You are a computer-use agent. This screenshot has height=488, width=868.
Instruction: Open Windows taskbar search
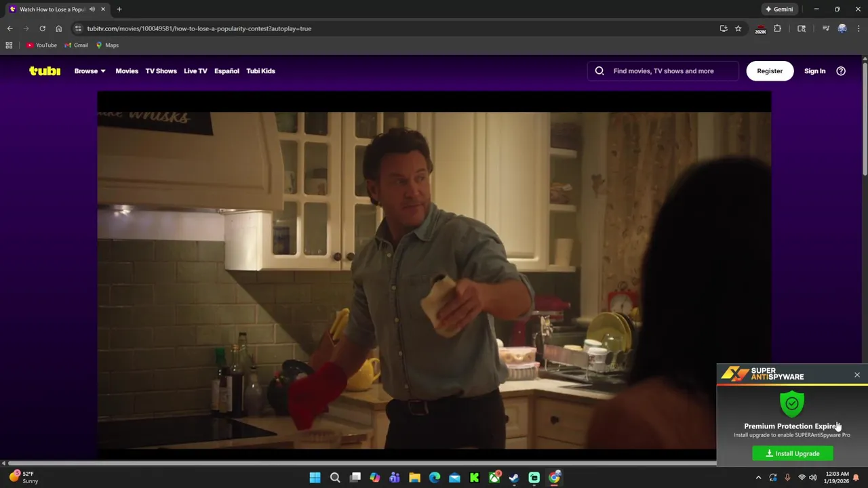[x=335, y=478]
